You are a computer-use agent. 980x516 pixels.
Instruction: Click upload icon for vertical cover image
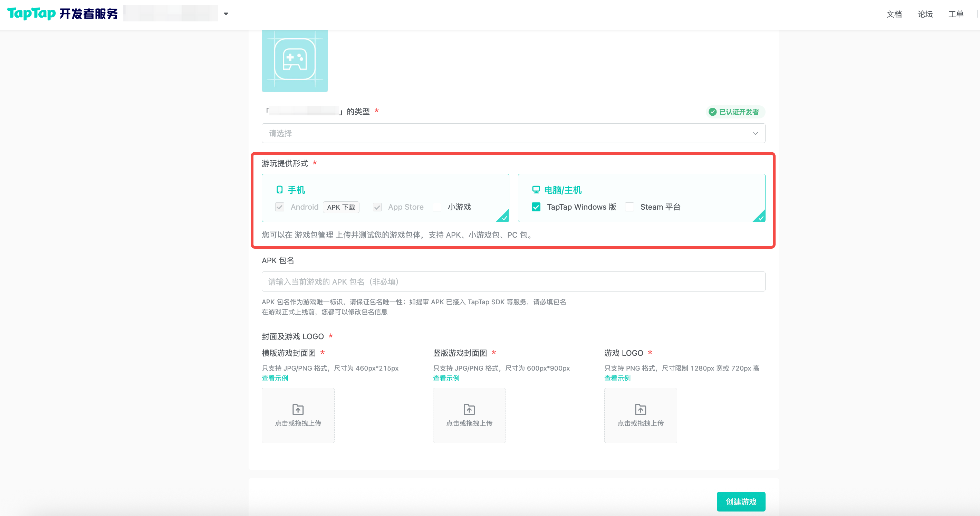pyautogui.click(x=469, y=410)
